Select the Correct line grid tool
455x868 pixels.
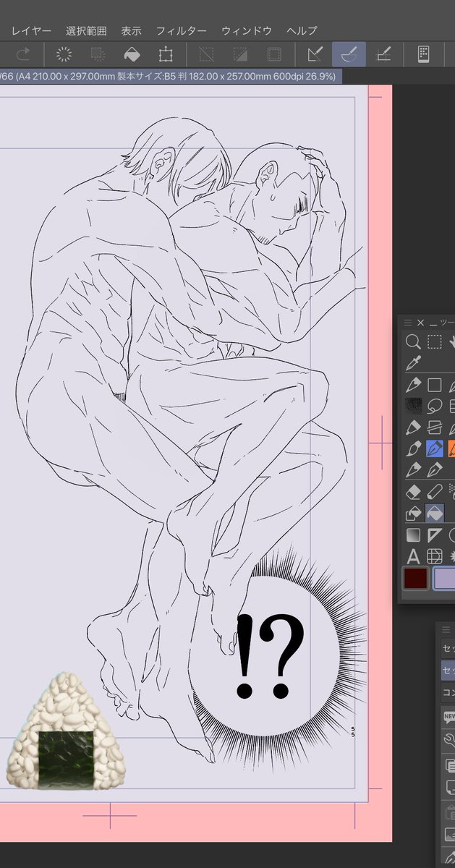[x=435, y=556]
